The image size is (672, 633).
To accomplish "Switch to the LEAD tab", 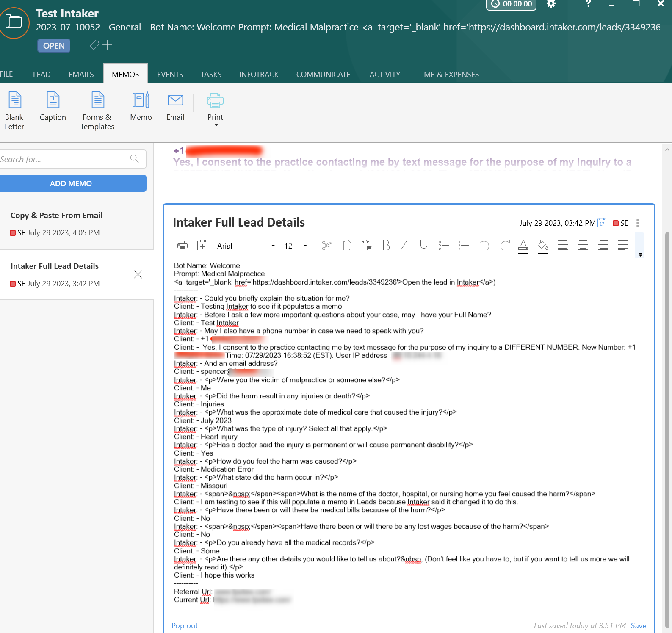I will 42,74.
